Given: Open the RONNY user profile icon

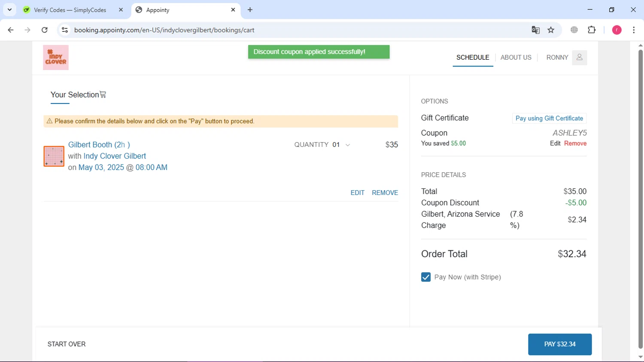Looking at the screenshot, I should point(579,58).
